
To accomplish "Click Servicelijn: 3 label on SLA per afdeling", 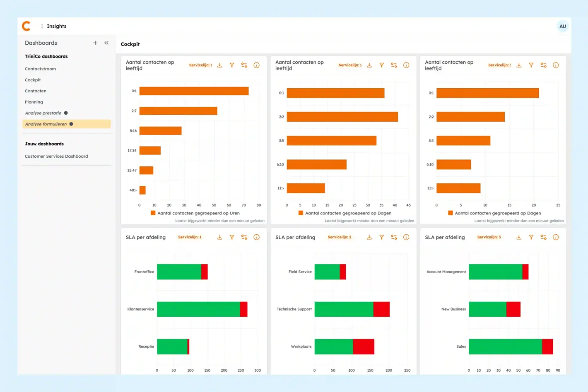I will (489, 238).
